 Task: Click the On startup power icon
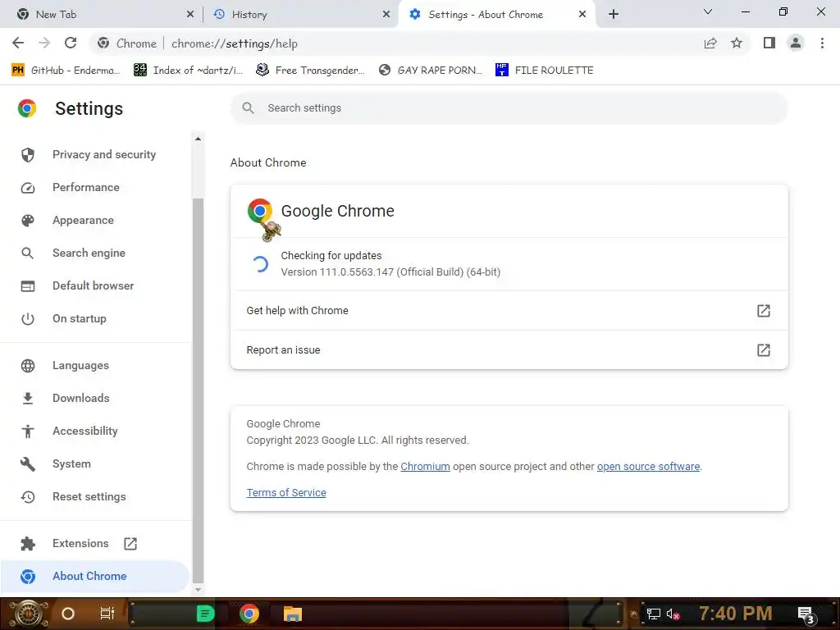[28, 319]
